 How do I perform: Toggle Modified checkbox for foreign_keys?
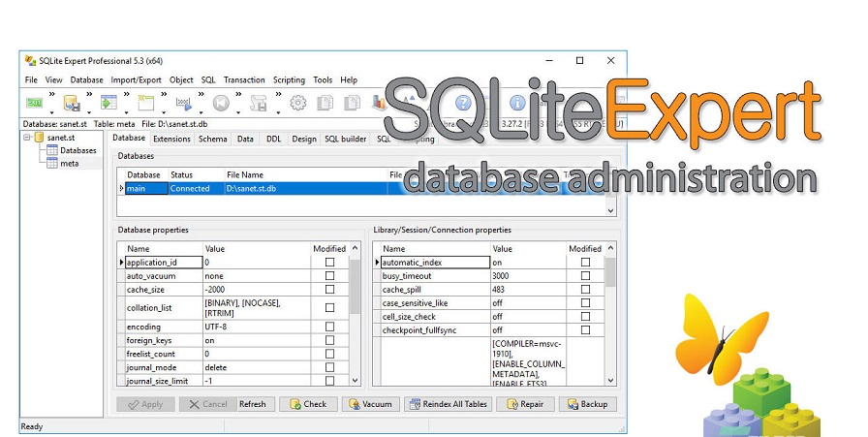[x=330, y=340]
